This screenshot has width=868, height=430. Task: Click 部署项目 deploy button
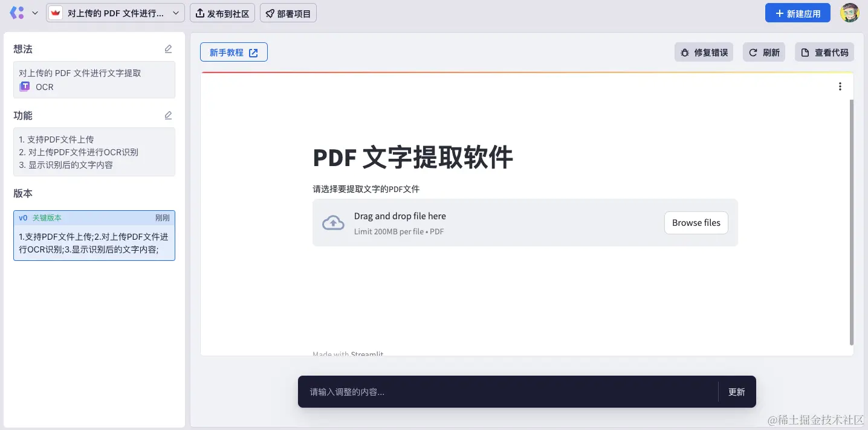pyautogui.click(x=288, y=13)
